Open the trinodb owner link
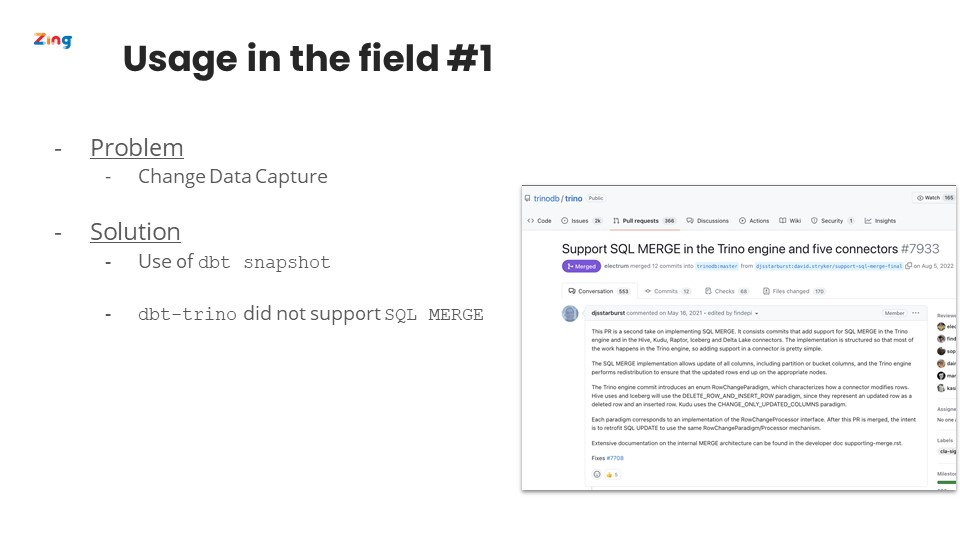960x540 pixels. [546, 198]
